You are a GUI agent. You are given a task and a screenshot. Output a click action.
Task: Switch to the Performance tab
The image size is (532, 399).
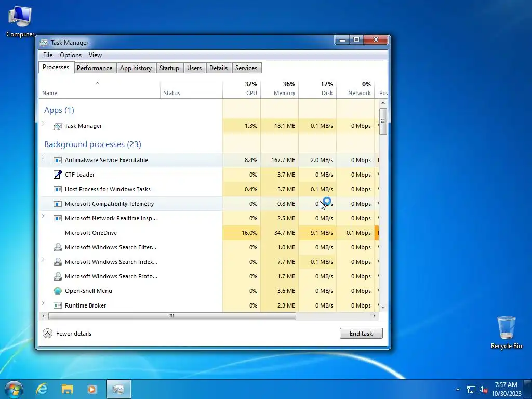pos(95,68)
